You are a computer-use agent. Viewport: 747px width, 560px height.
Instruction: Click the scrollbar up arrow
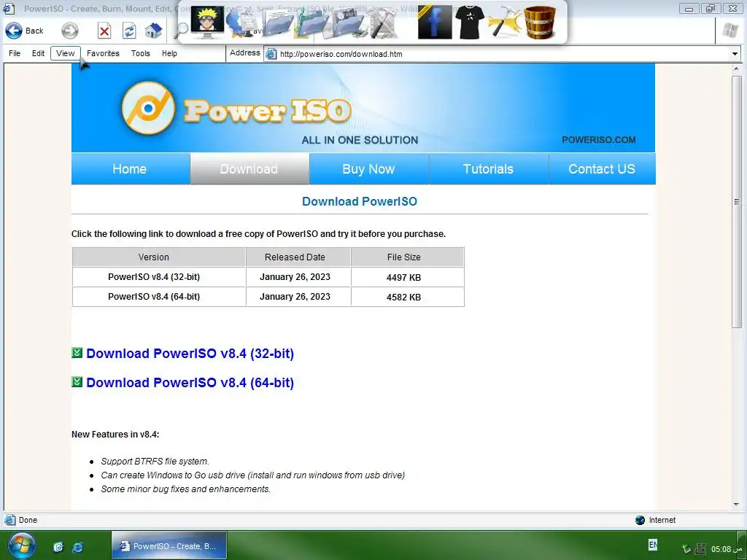737,69
